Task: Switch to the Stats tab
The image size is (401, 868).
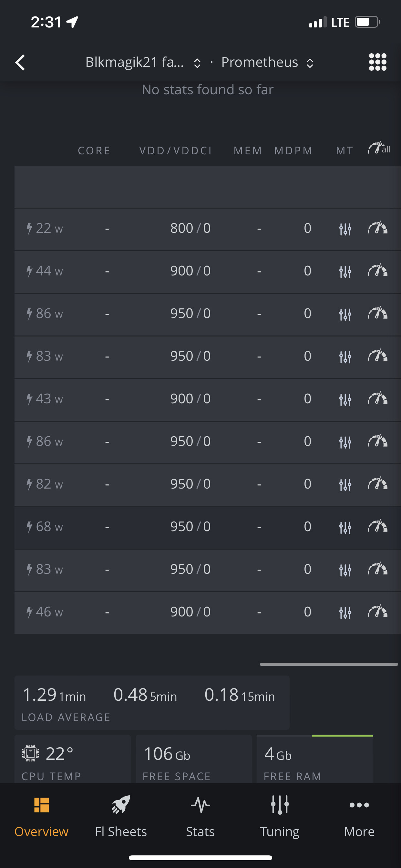Action: click(200, 816)
